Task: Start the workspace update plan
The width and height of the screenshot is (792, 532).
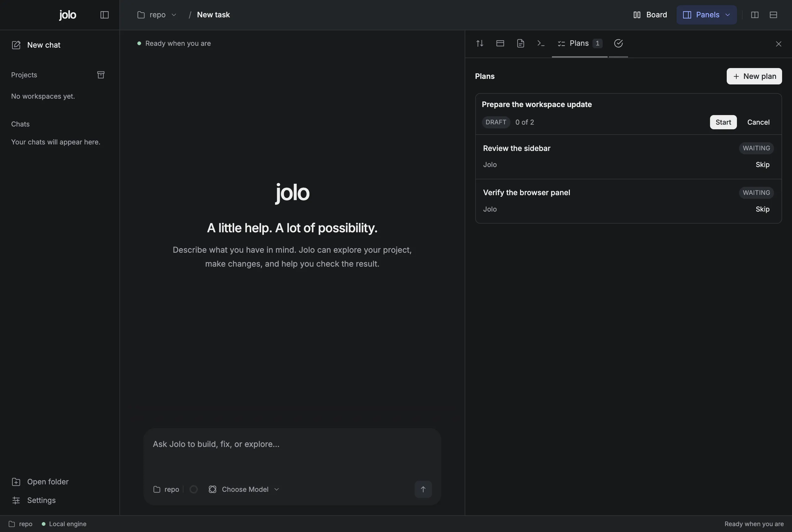Action: click(723, 122)
